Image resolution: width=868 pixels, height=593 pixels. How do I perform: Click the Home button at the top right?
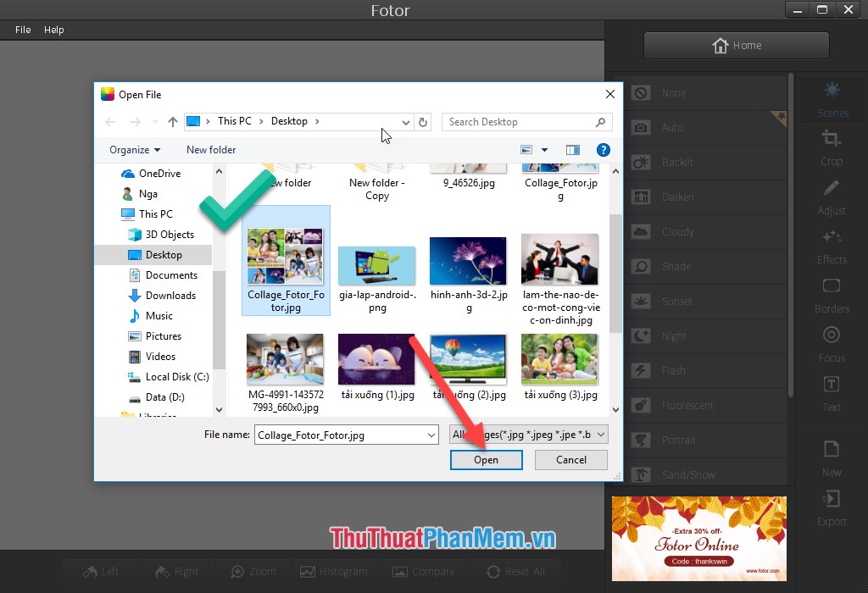coord(736,45)
